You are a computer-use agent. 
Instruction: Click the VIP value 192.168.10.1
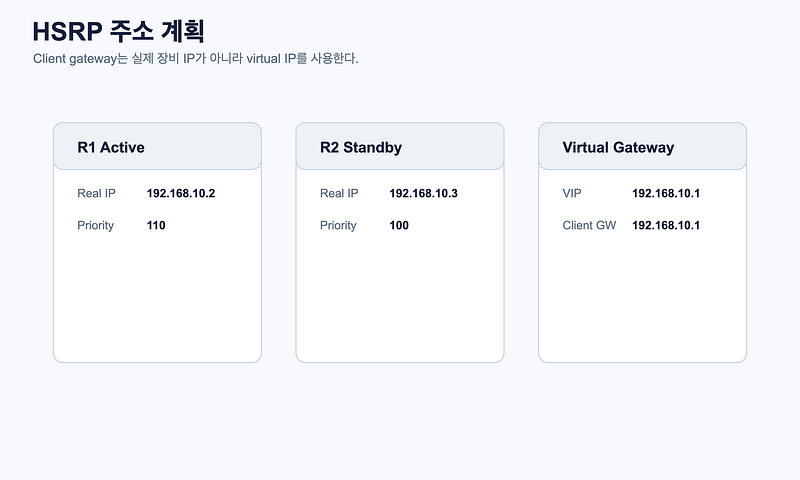tap(666, 193)
